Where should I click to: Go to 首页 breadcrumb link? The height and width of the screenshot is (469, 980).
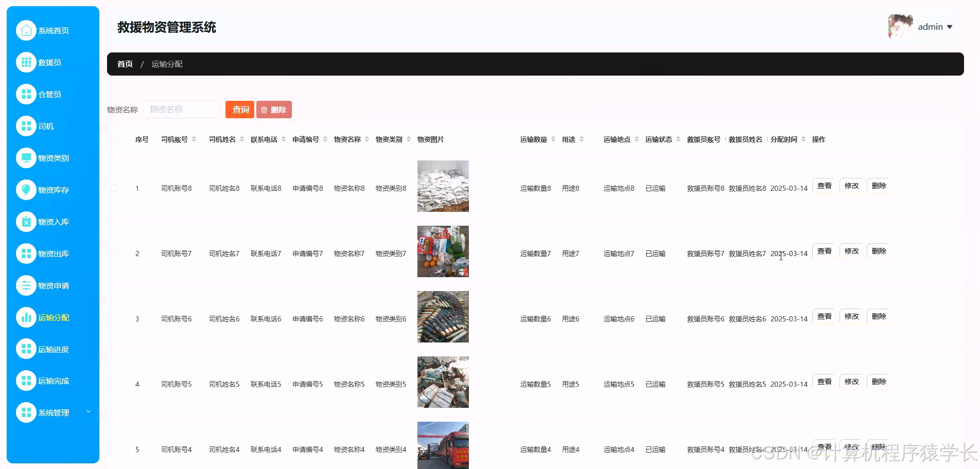coord(125,64)
